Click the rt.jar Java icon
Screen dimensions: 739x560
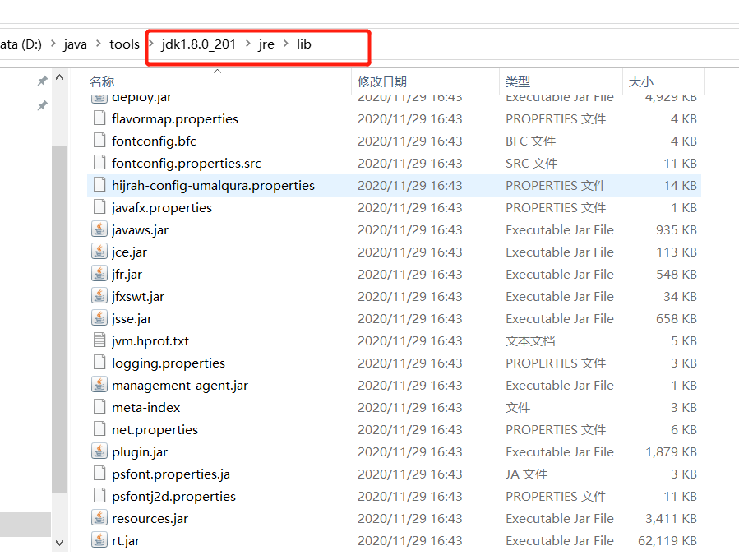click(99, 539)
